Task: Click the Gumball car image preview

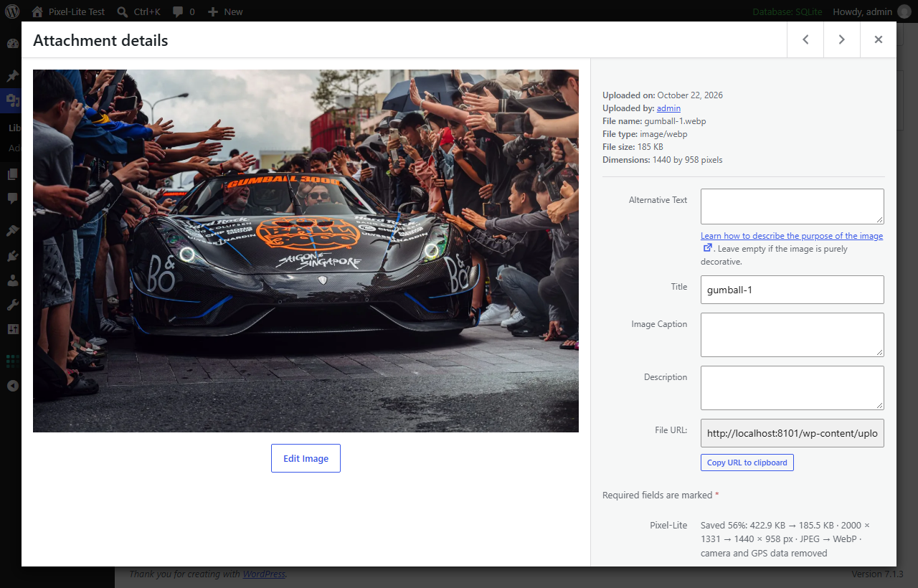Action: 306,251
